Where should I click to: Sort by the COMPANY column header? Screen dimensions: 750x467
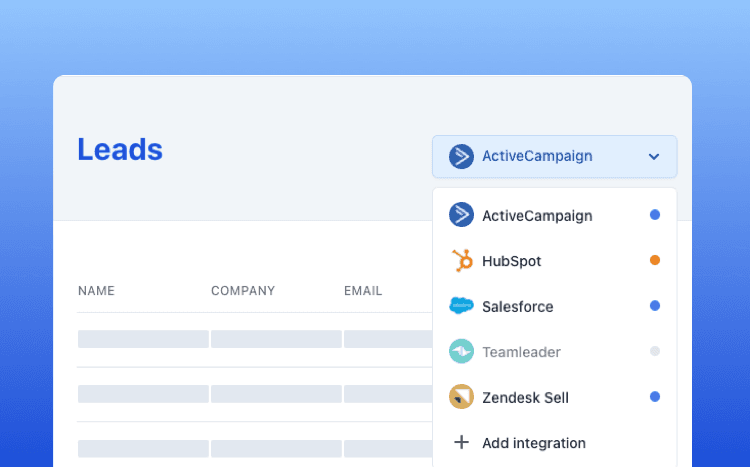(243, 291)
